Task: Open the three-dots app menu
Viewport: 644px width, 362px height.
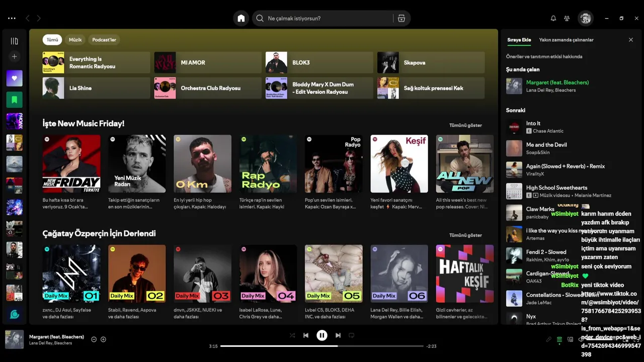Action: (x=12, y=18)
